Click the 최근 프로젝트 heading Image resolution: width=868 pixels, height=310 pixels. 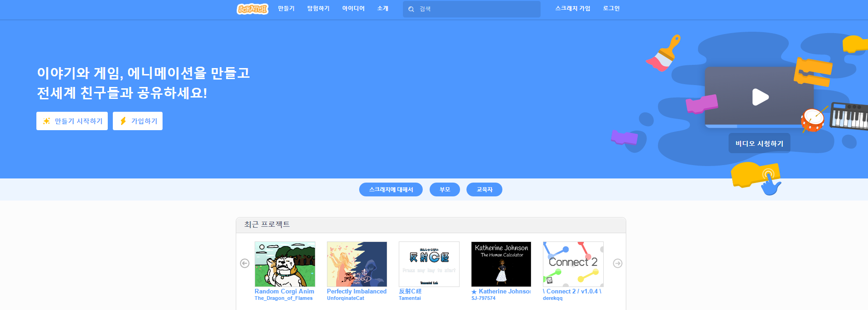pyautogui.click(x=267, y=224)
